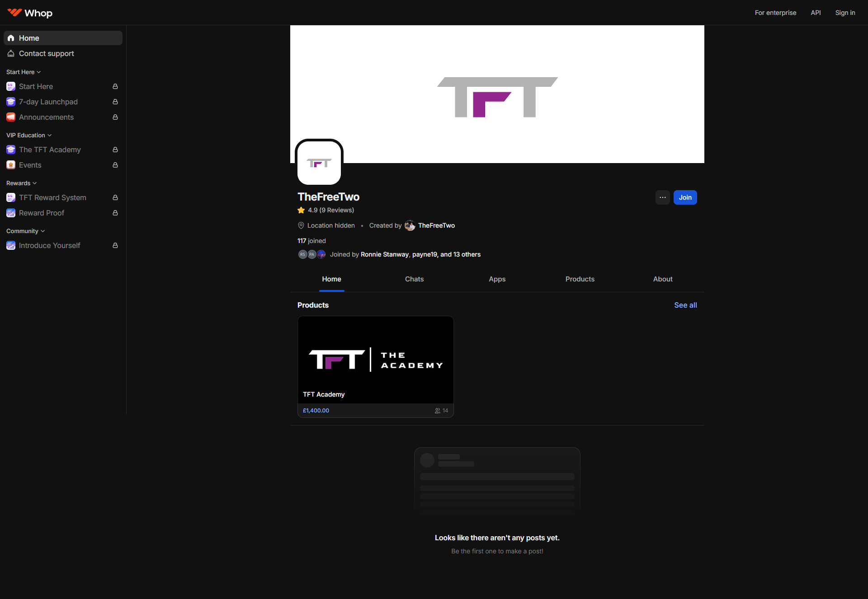Switch to the Apps tab
The width and height of the screenshot is (868, 599).
click(497, 279)
